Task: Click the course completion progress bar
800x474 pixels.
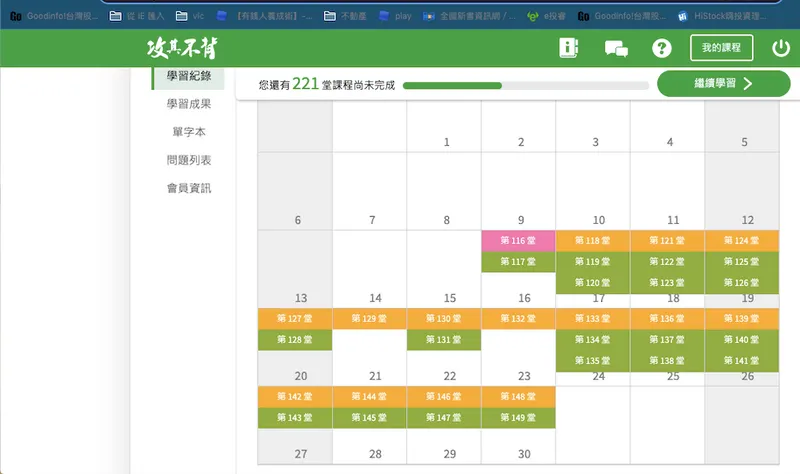Action: [526, 86]
